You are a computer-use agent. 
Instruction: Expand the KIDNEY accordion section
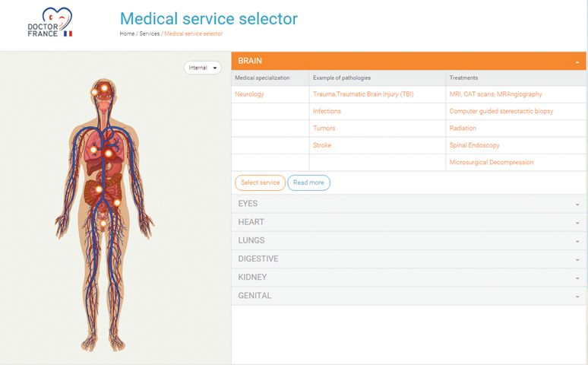click(x=409, y=278)
